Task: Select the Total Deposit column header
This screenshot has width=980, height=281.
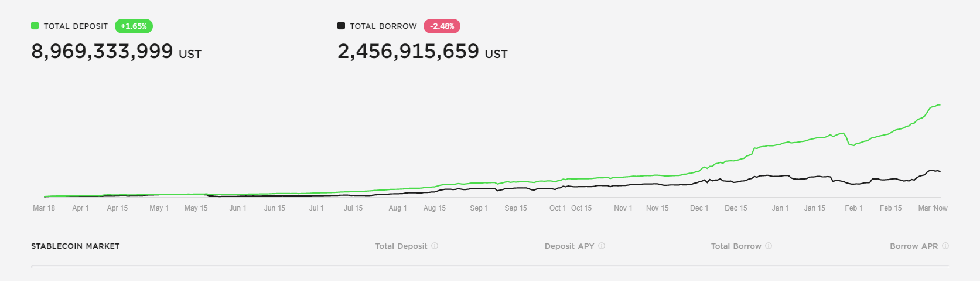Action: click(x=401, y=246)
